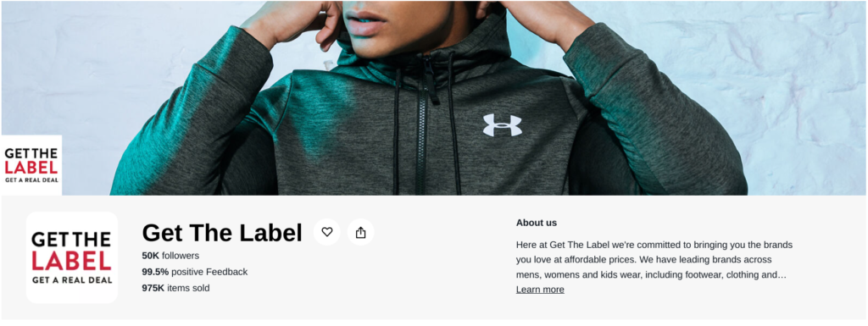
Task: Click the 975K items sold stat
Action: pos(175,288)
